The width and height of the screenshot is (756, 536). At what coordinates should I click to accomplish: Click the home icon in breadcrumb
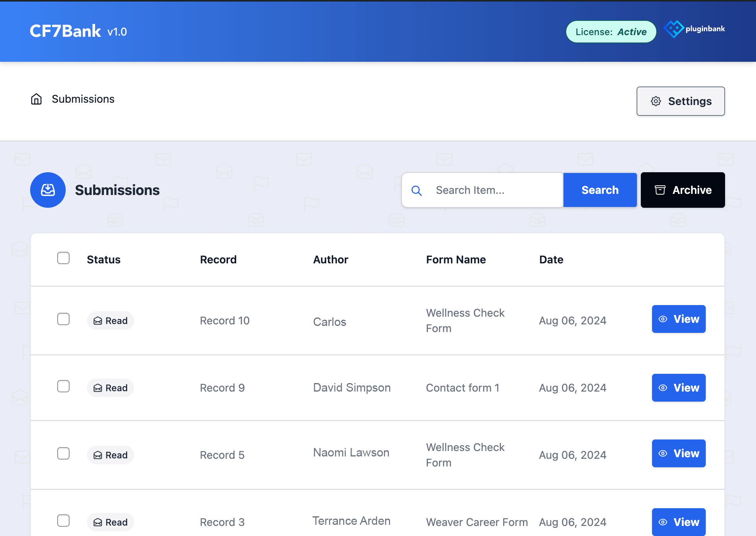point(36,99)
